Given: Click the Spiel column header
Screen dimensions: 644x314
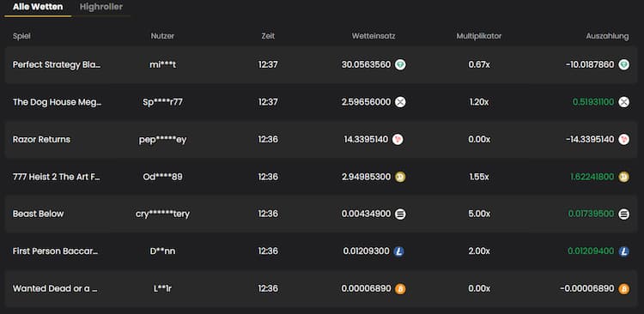Looking at the screenshot, I should [21, 36].
